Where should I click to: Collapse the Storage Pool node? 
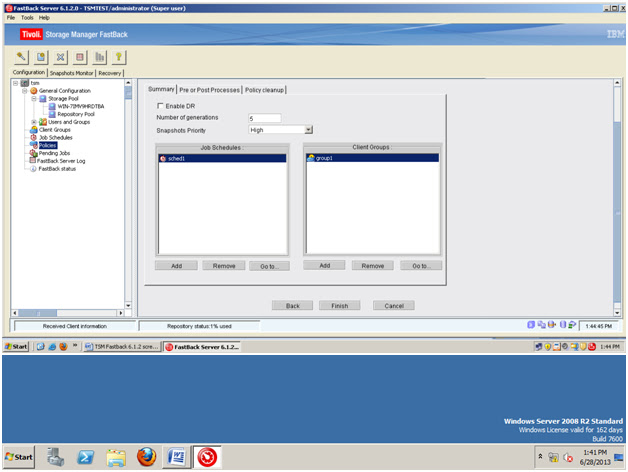click(34, 99)
